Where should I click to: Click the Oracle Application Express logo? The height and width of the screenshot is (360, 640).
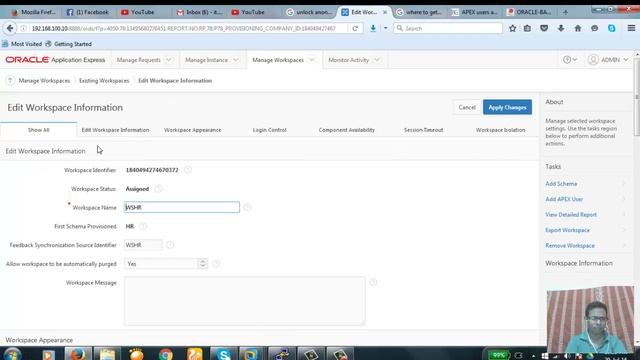(x=55, y=60)
